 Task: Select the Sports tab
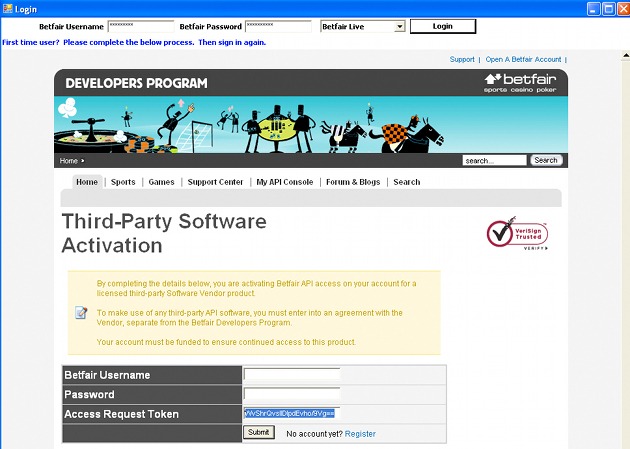coord(123,182)
